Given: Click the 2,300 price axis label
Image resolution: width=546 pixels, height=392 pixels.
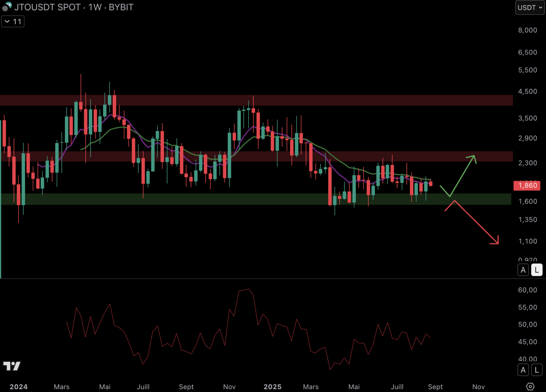Looking at the screenshot, I should [527, 163].
